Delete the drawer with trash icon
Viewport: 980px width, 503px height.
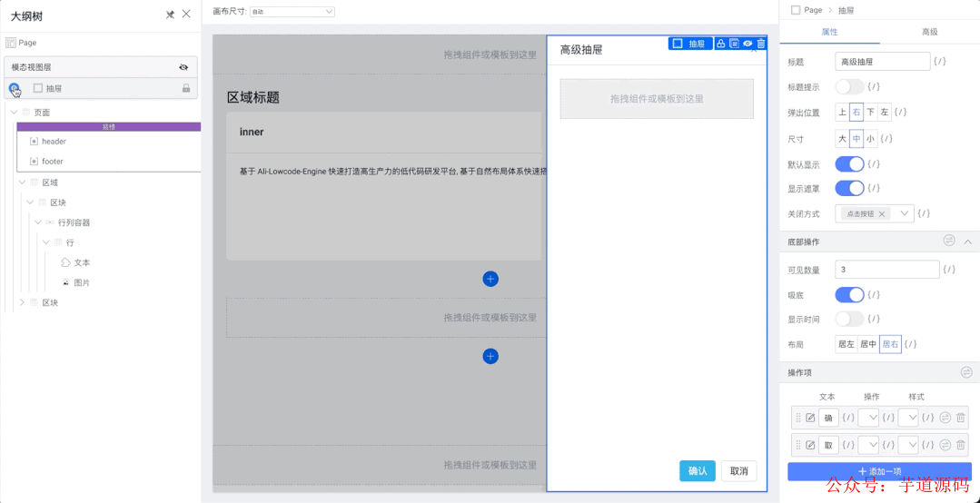(x=760, y=43)
